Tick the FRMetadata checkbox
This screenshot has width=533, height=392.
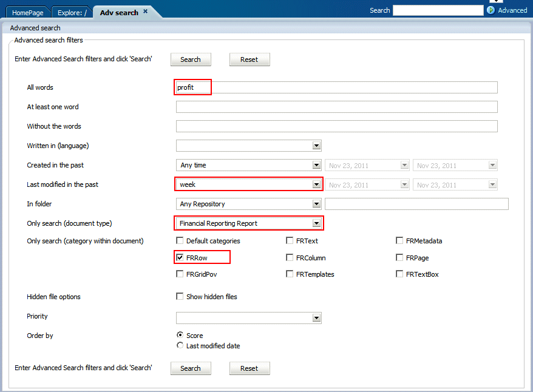pos(399,241)
